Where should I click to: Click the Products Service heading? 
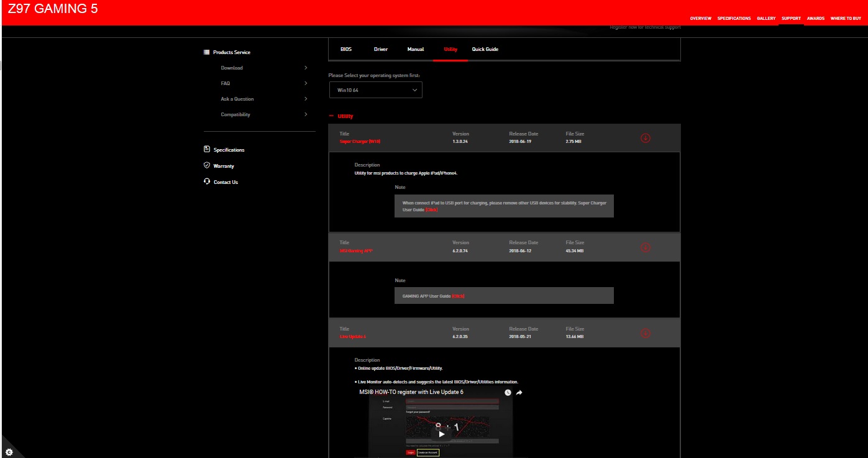pos(231,52)
